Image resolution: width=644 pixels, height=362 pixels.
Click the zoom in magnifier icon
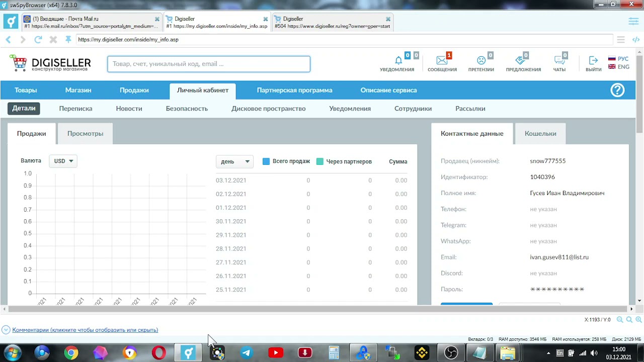tap(638, 320)
